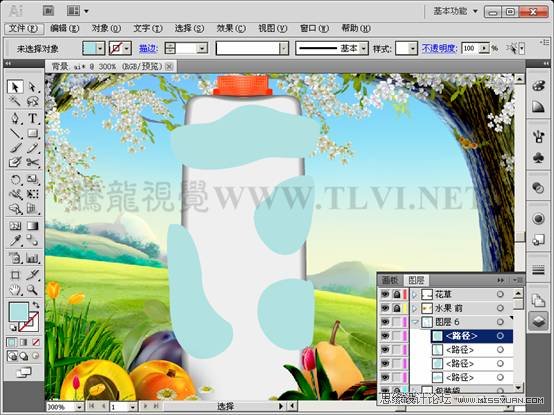
Task: Click the 不透明度 opacity link
Action: click(x=440, y=48)
